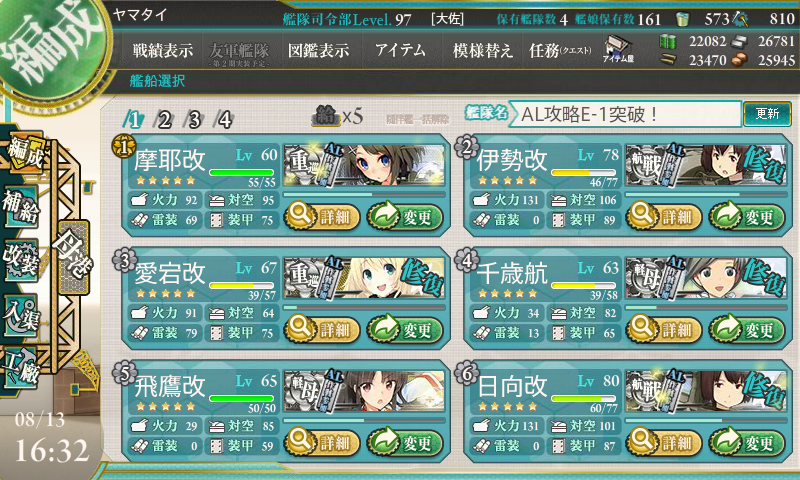800x480 pixels.
Task: Return to 母港 home port button
Action: point(73,257)
